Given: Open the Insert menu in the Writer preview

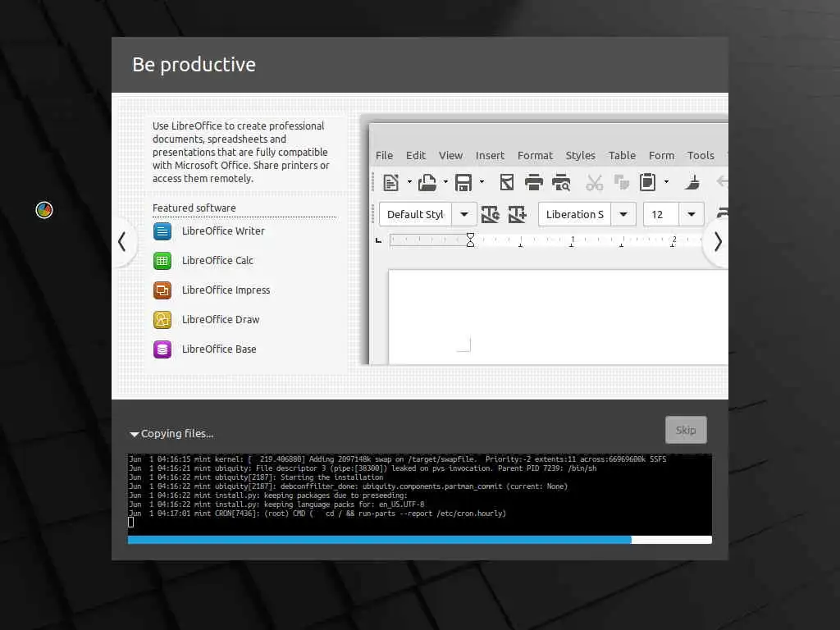Looking at the screenshot, I should [490, 155].
